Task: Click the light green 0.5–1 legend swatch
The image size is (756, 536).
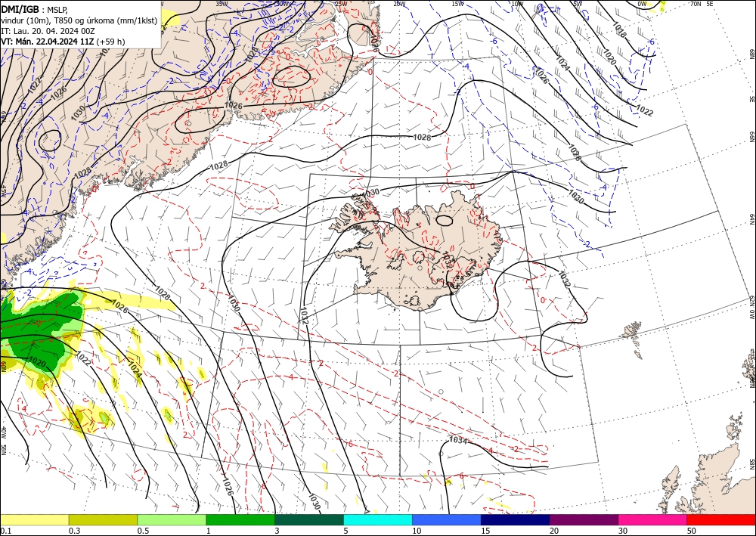Action: [172, 519]
